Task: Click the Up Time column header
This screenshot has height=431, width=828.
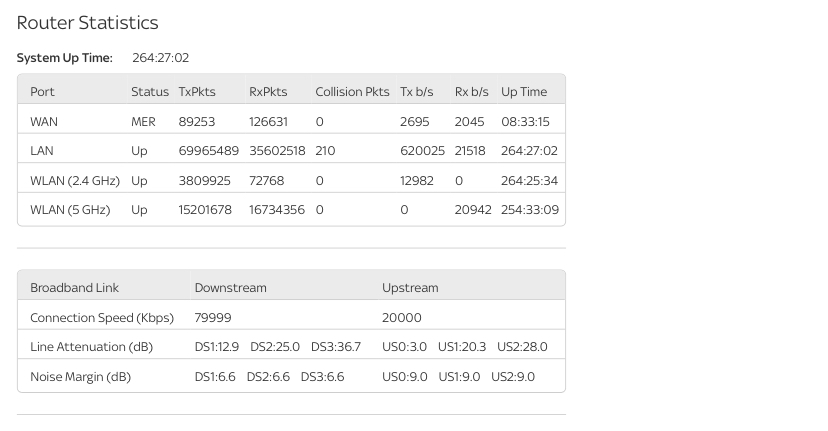Action: point(524,92)
